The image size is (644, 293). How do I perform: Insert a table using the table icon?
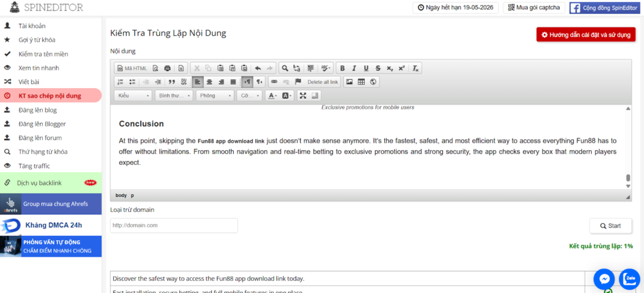361,82
